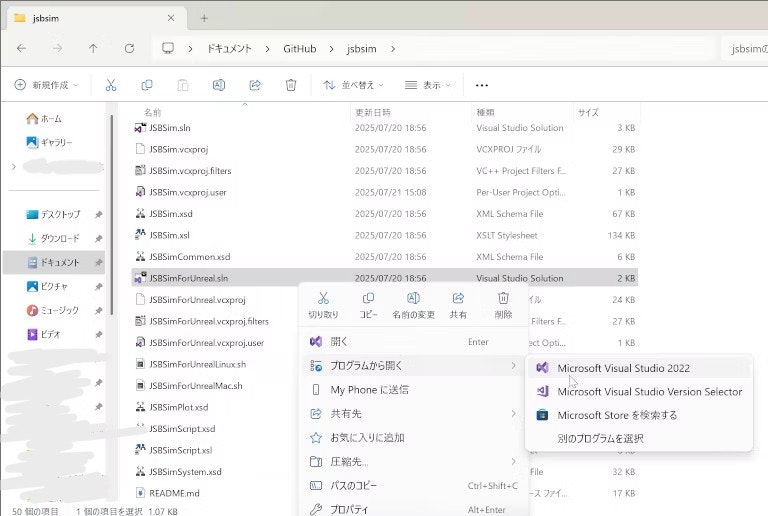Click the Delete trash icon in the toolbar

(x=290, y=85)
